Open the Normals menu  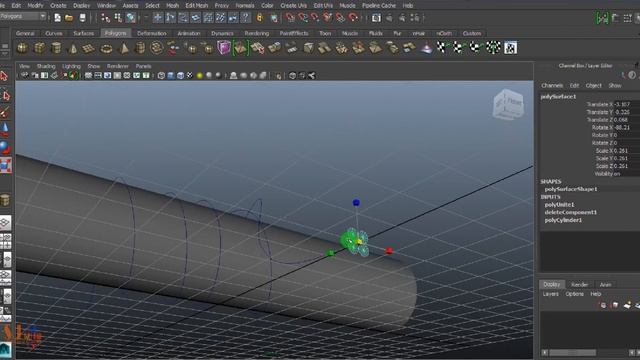(245, 6)
